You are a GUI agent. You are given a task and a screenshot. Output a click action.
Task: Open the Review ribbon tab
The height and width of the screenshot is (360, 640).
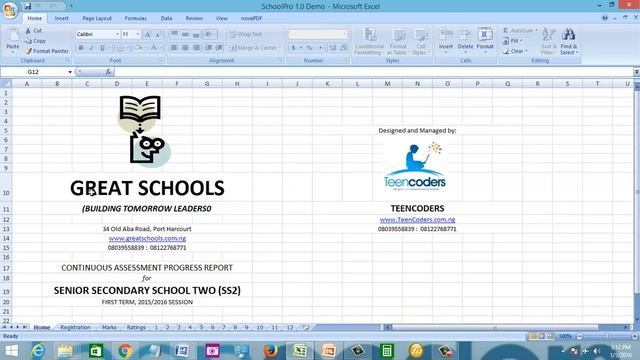tap(194, 18)
